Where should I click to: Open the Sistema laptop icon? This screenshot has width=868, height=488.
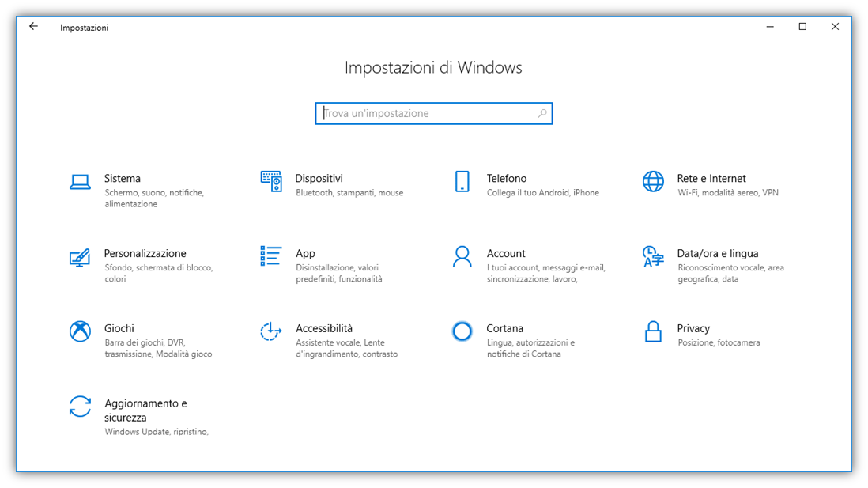[x=81, y=182]
